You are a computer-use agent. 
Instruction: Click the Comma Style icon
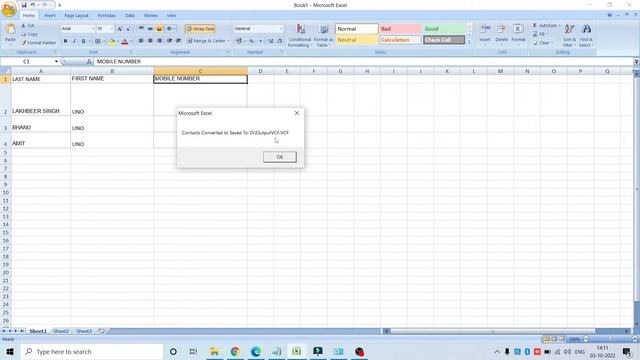[260, 41]
